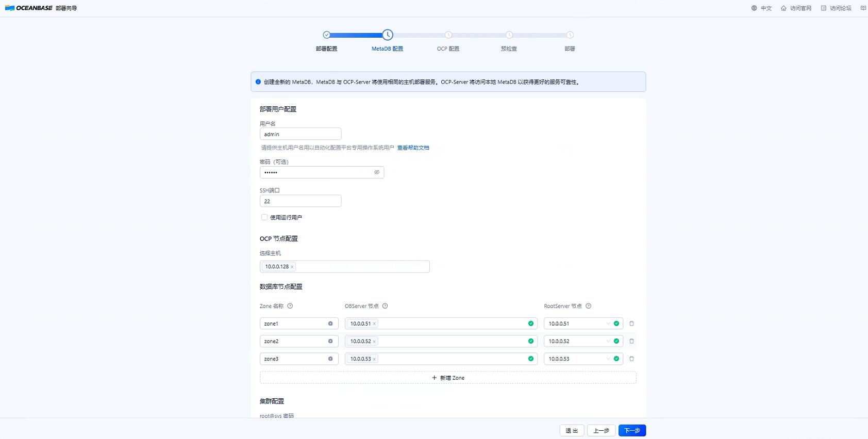Delete the zone1 row
This screenshot has width=868, height=439.
click(x=631, y=323)
